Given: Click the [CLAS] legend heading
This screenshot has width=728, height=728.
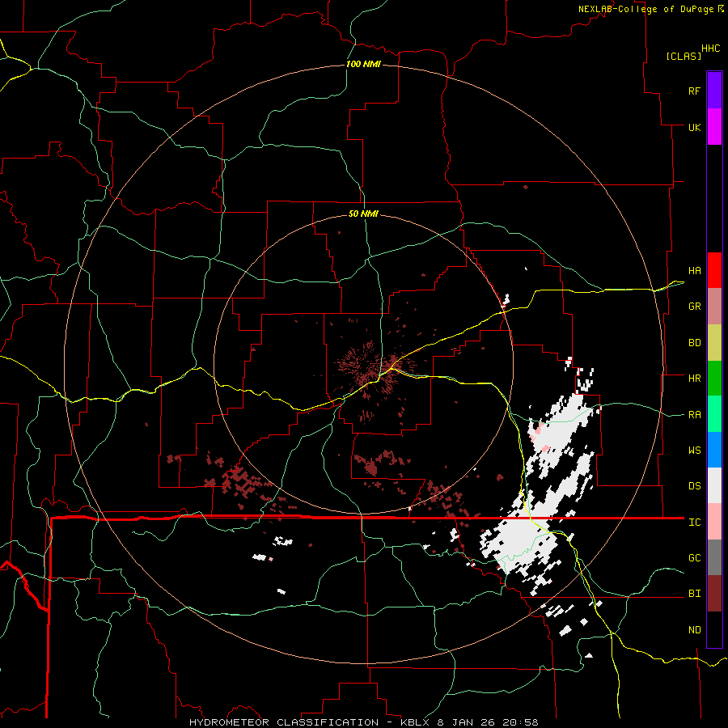Looking at the screenshot, I should click(684, 57).
